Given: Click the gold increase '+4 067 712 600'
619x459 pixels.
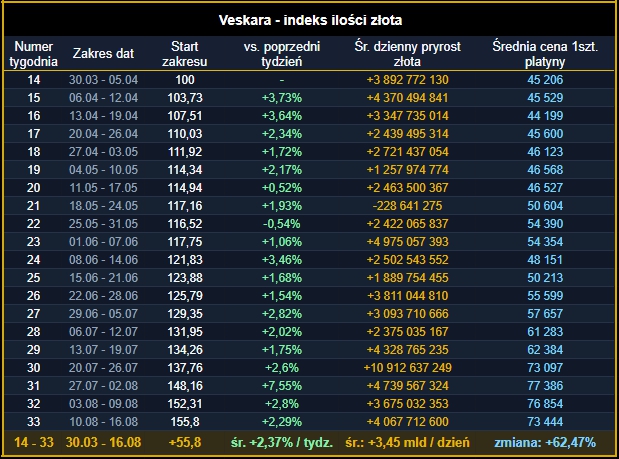Looking at the screenshot, I should [x=407, y=422].
